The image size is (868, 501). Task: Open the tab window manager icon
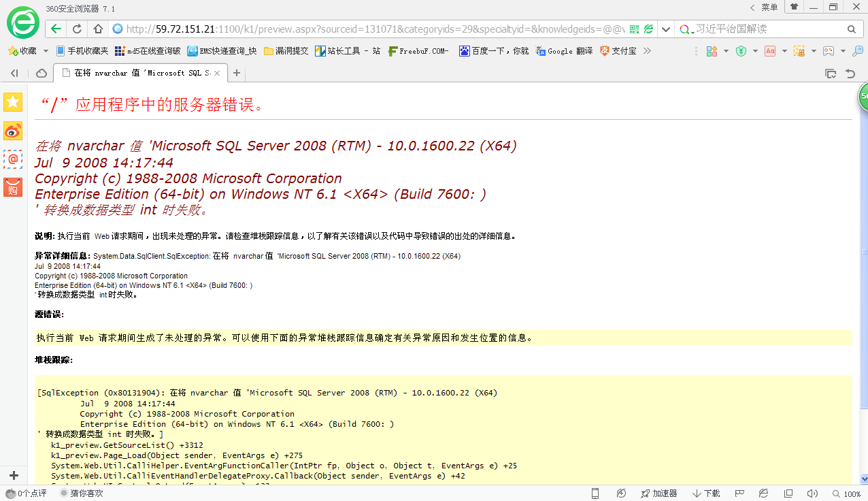(x=831, y=73)
